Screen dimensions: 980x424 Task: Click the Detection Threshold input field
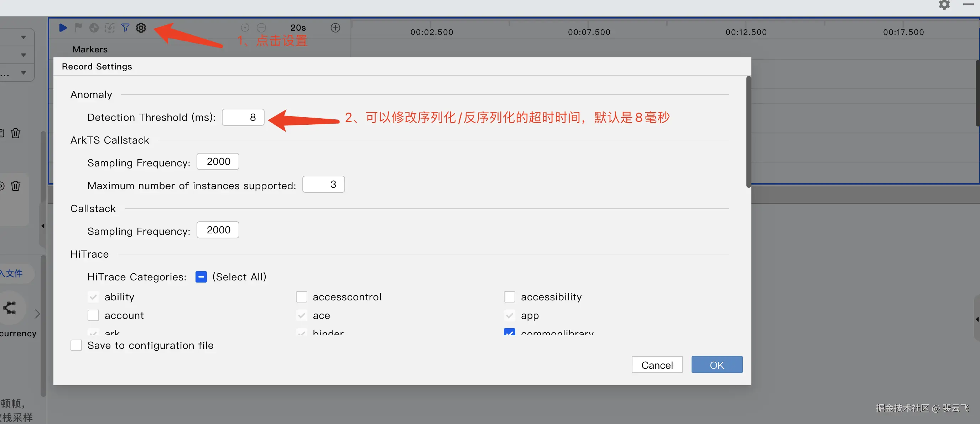click(243, 117)
